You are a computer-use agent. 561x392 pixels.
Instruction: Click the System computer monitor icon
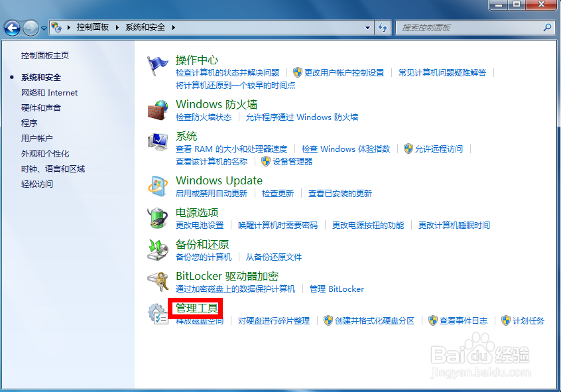pyautogui.click(x=158, y=142)
